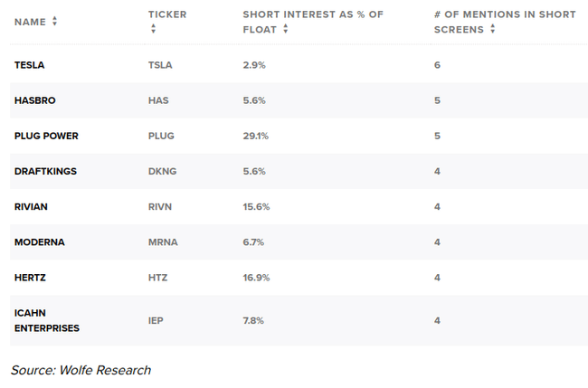Click the HASBRO company name
Viewport: 588px width, 388px height.
coord(34,100)
